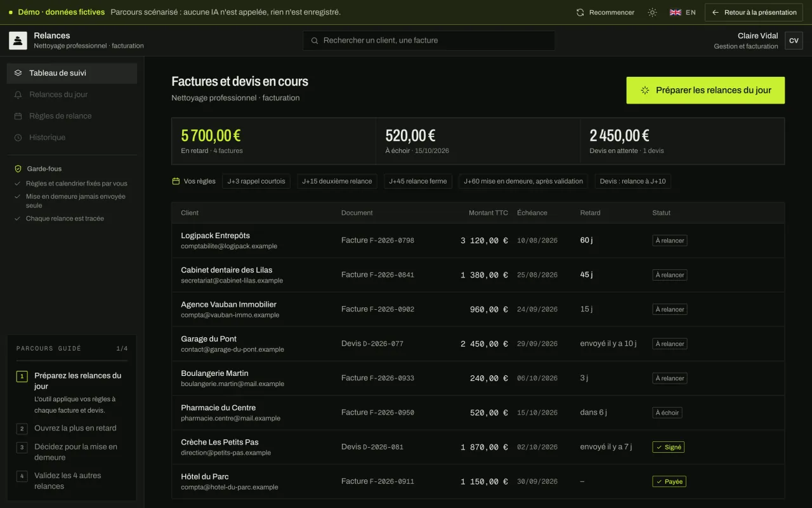
Task: Select guided step 4 Validez les 4 autres relances
Action: pyautogui.click(x=72, y=481)
